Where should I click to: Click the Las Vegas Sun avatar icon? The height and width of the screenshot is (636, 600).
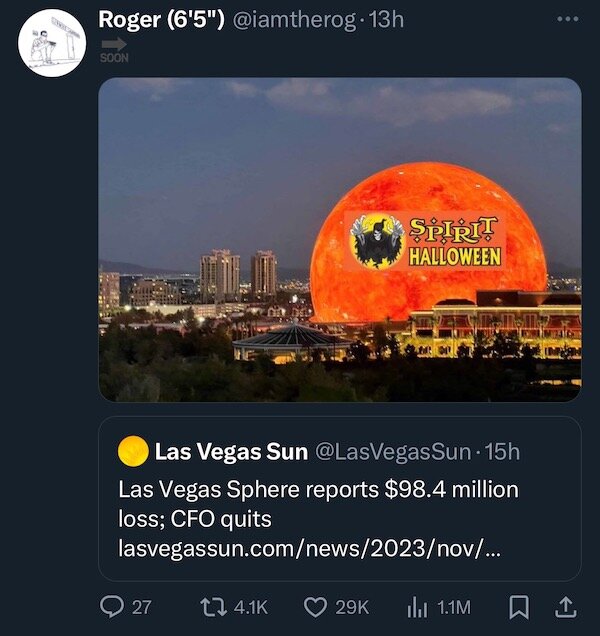133,452
